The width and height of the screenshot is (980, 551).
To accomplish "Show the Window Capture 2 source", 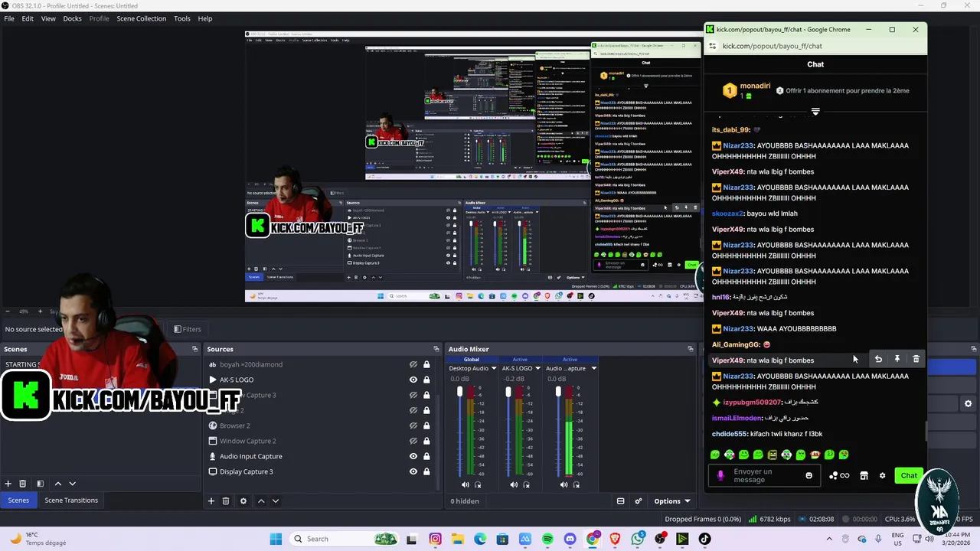I will pos(413,441).
